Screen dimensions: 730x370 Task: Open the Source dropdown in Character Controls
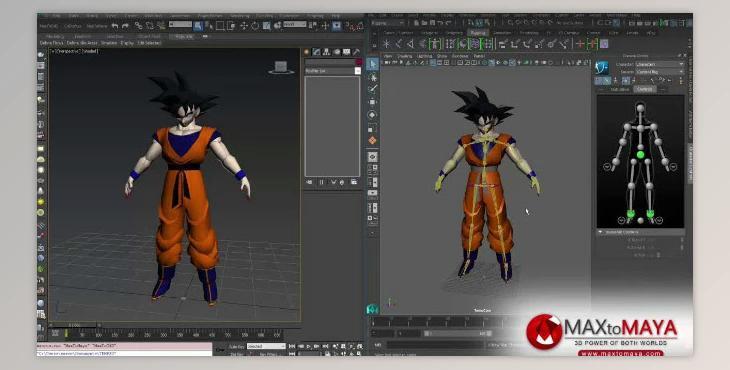(x=660, y=72)
